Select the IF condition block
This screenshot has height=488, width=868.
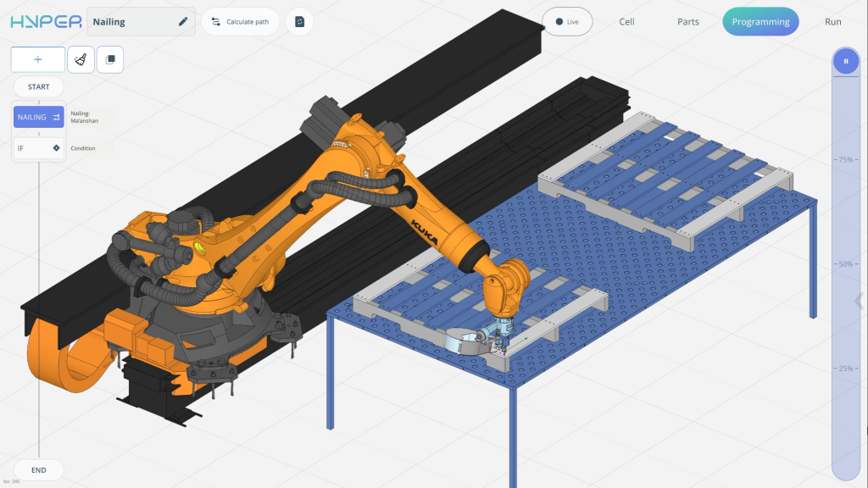38,148
